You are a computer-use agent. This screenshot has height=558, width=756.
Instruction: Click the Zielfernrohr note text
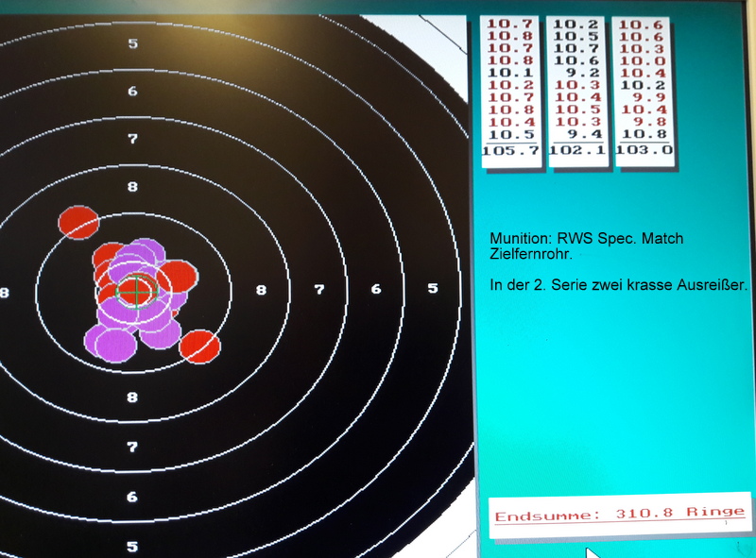[x=530, y=255]
